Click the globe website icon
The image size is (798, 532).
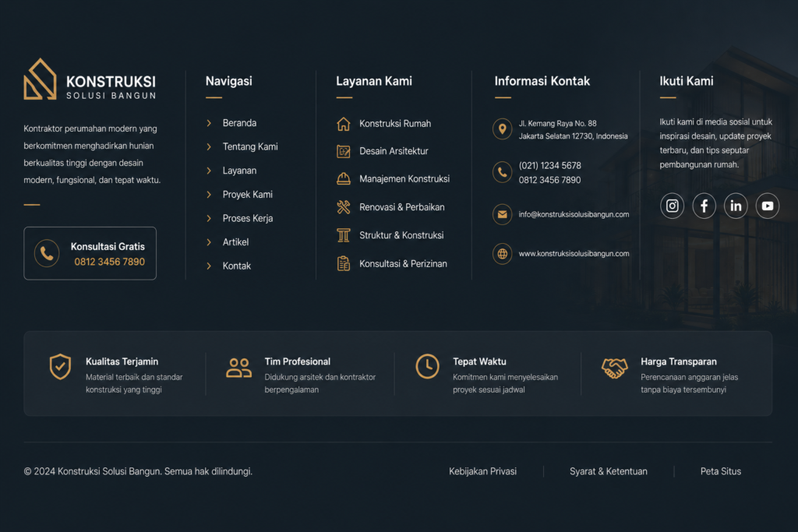click(x=502, y=253)
